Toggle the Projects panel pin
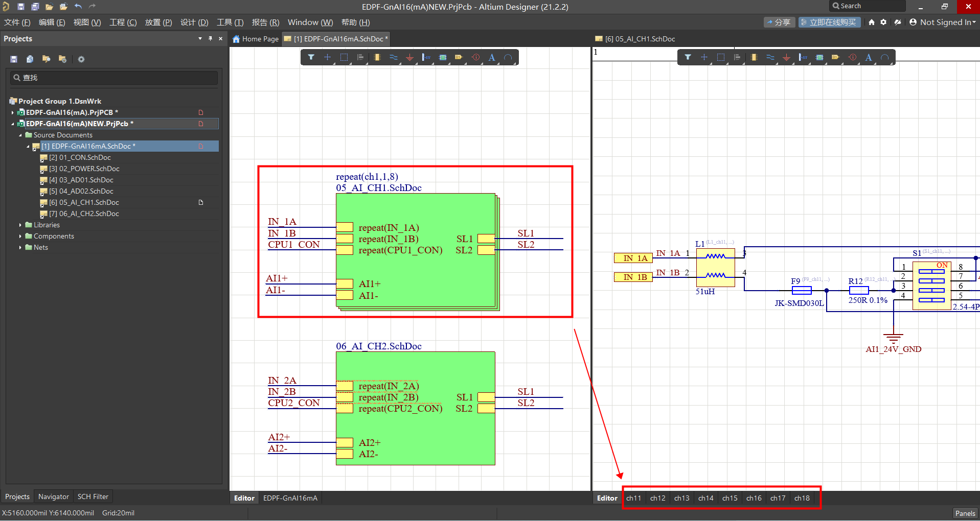Screen dimensions: 980x521 point(210,39)
